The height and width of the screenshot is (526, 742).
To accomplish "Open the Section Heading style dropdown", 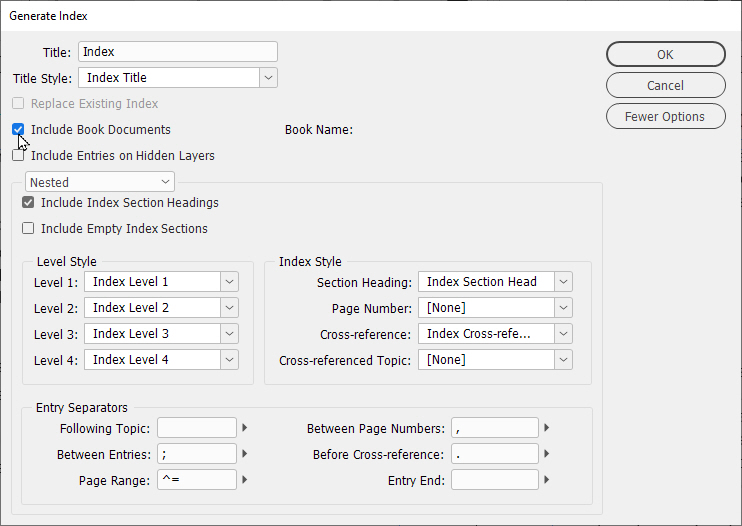I will [x=563, y=282].
